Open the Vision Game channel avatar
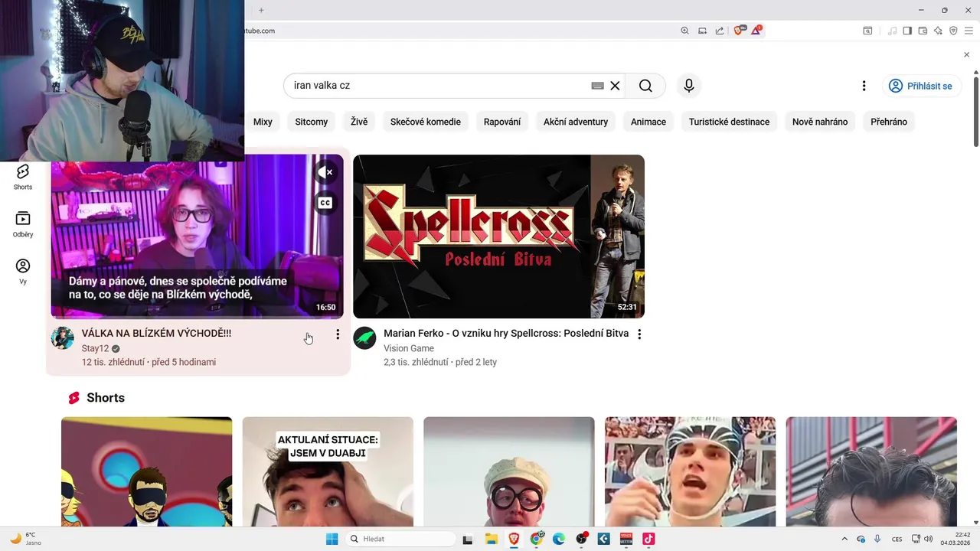Image resolution: width=980 pixels, height=551 pixels. tap(364, 337)
